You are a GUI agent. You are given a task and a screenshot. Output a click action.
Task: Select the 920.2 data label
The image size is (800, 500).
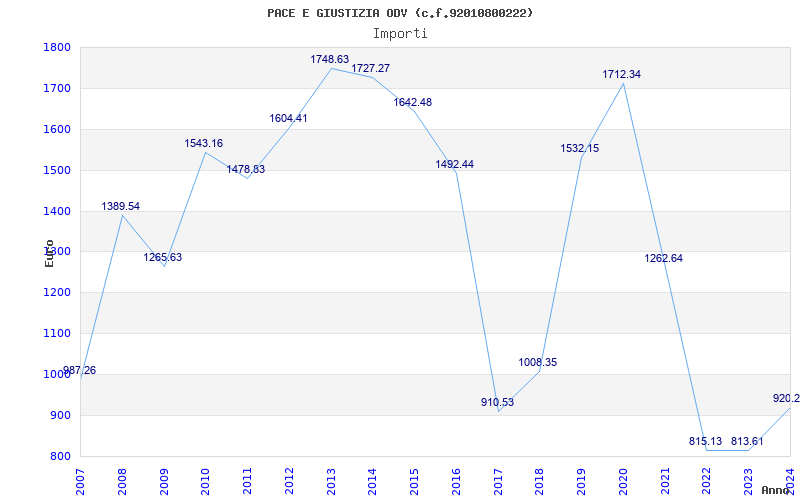tap(786, 398)
